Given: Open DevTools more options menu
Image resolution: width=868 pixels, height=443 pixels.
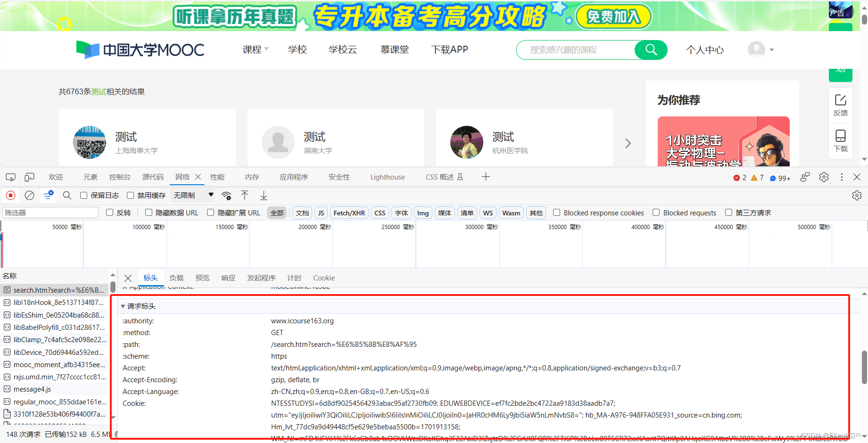Looking at the screenshot, I should [842, 177].
